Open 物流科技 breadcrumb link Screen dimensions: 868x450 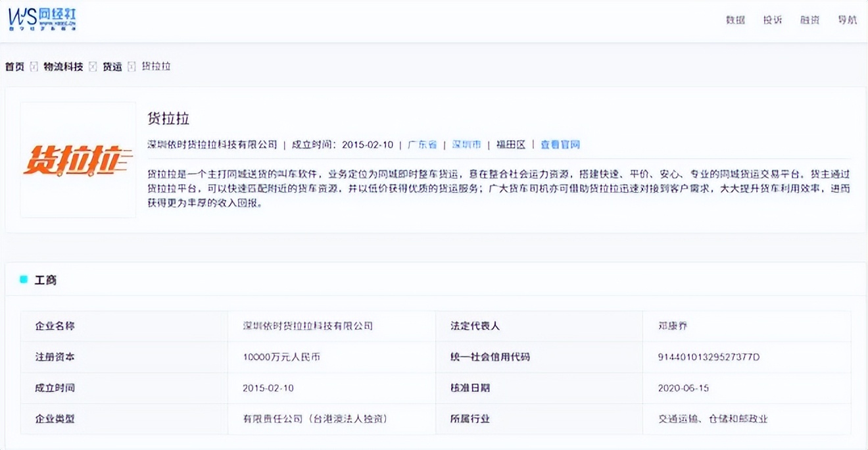(x=63, y=66)
